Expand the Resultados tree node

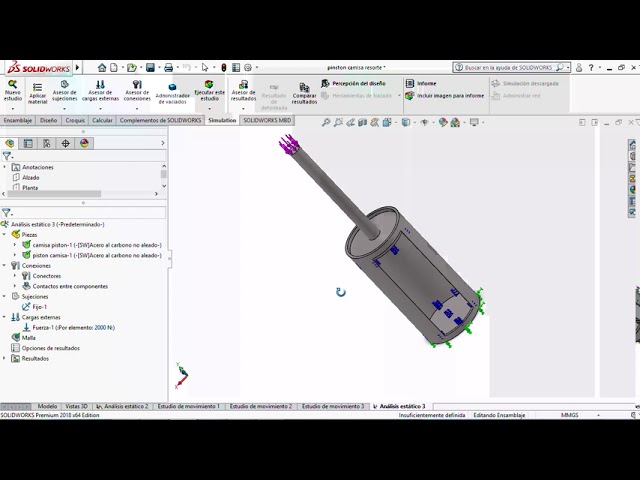pos(4,358)
